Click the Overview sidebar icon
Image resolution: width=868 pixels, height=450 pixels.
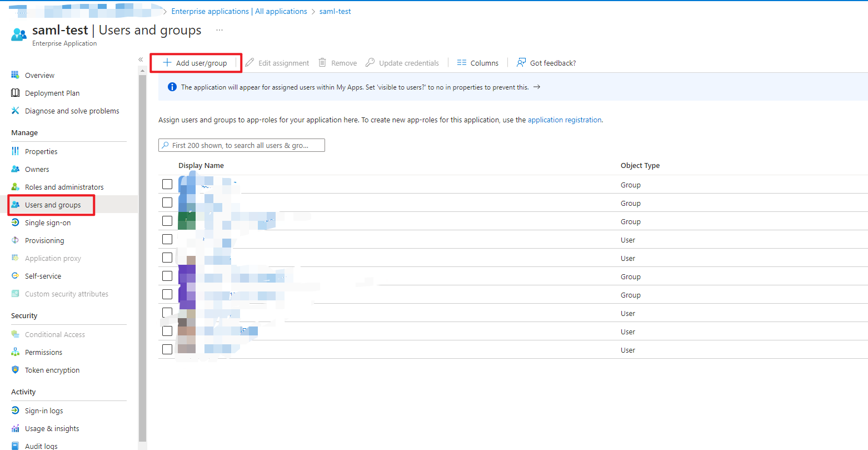tap(15, 75)
